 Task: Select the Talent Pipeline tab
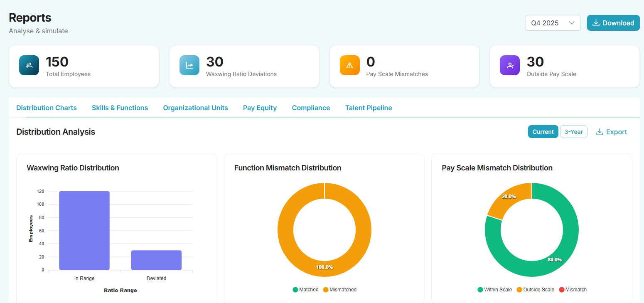point(369,108)
